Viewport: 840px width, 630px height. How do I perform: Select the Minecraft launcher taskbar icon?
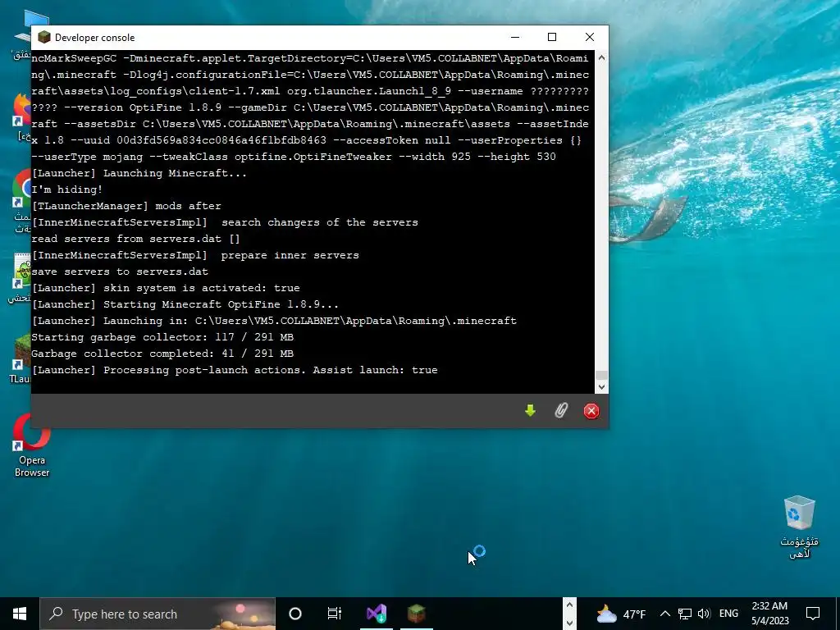(416, 614)
